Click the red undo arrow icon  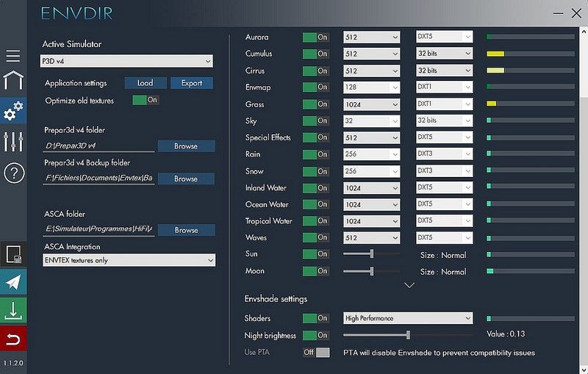tap(13, 339)
